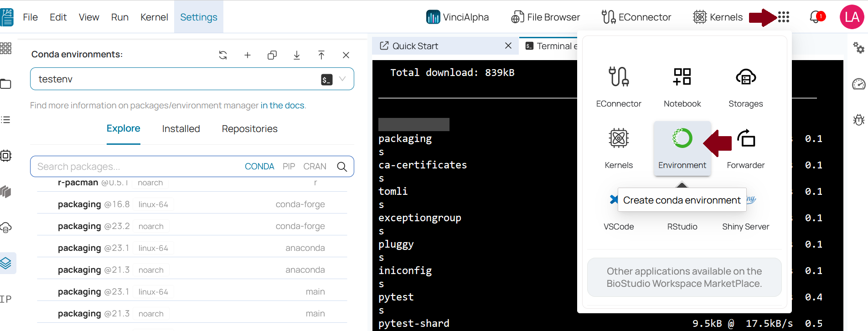Open the View menu
868x331 pixels.
[x=89, y=17]
